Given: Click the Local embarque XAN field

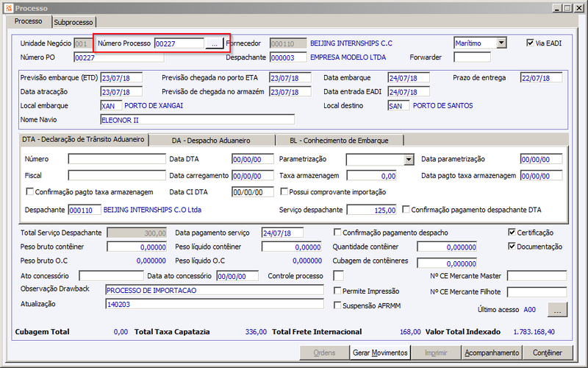Looking at the screenshot, I should [112, 106].
